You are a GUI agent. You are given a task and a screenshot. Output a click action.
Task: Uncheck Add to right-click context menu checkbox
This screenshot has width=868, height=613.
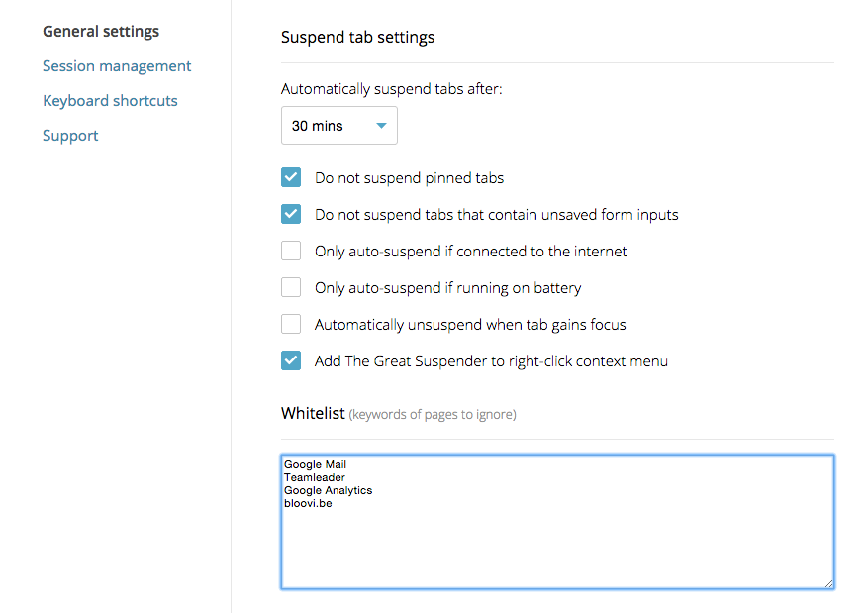(291, 360)
